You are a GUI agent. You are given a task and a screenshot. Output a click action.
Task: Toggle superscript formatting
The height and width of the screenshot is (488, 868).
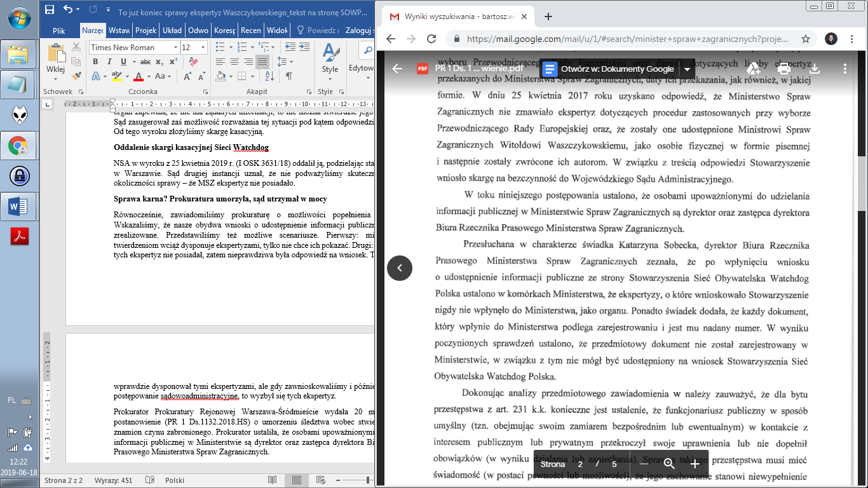tap(173, 62)
